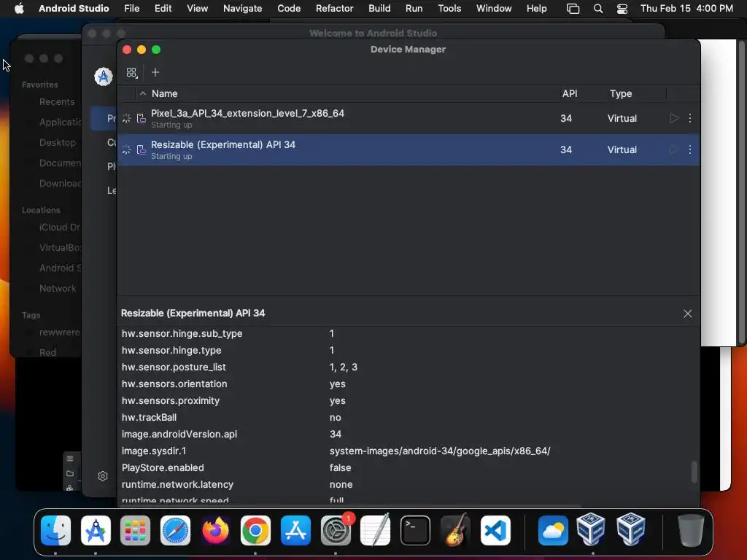Viewport: 747px width, 560px height.
Task: Open the Run menu
Action: 414,9
